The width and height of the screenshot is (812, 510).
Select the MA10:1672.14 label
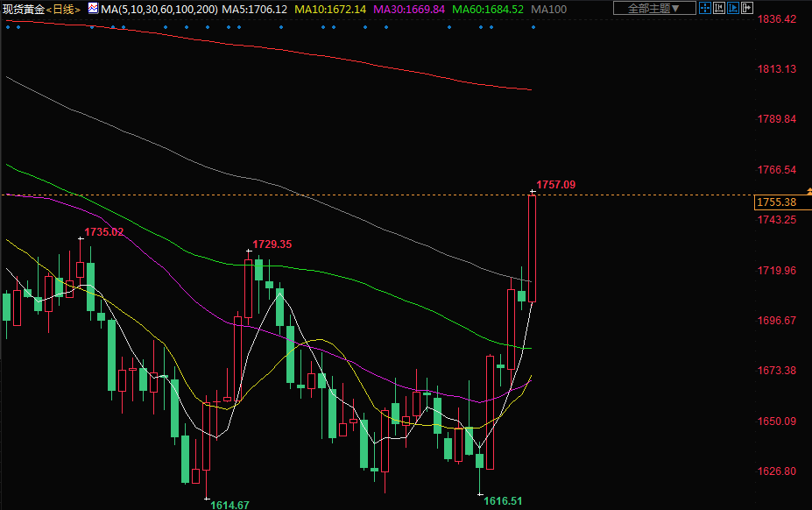point(330,9)
